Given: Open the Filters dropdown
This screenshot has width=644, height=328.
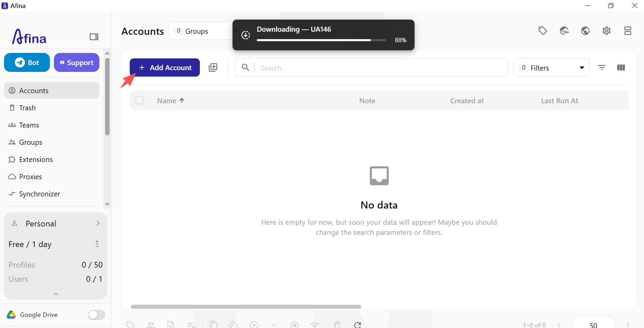Looking at the screenshot, I should (x=551, y=67).
